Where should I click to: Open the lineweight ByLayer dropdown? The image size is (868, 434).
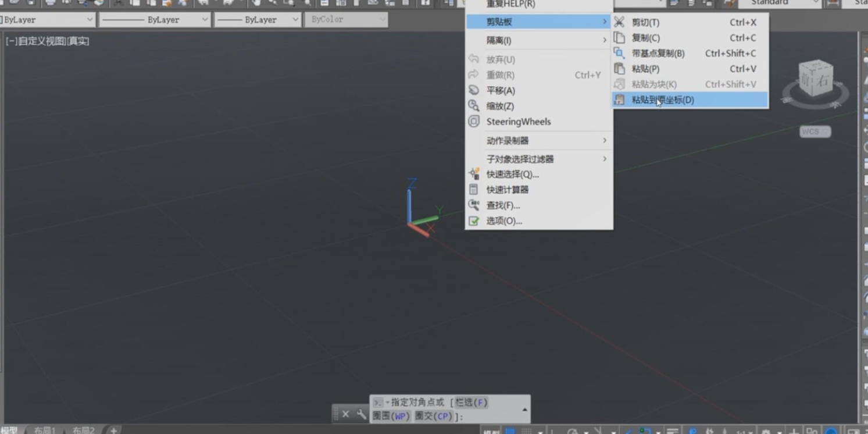point(258,20)
